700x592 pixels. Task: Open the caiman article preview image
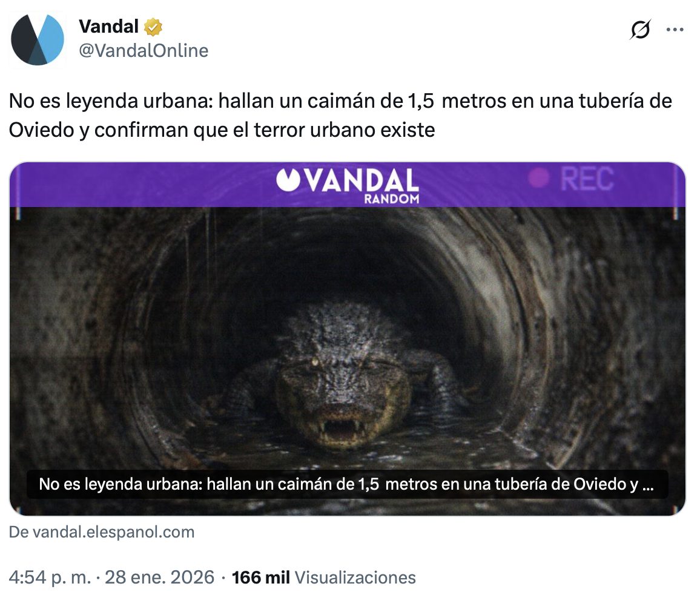pyautogui.click(x=348, y=338)
